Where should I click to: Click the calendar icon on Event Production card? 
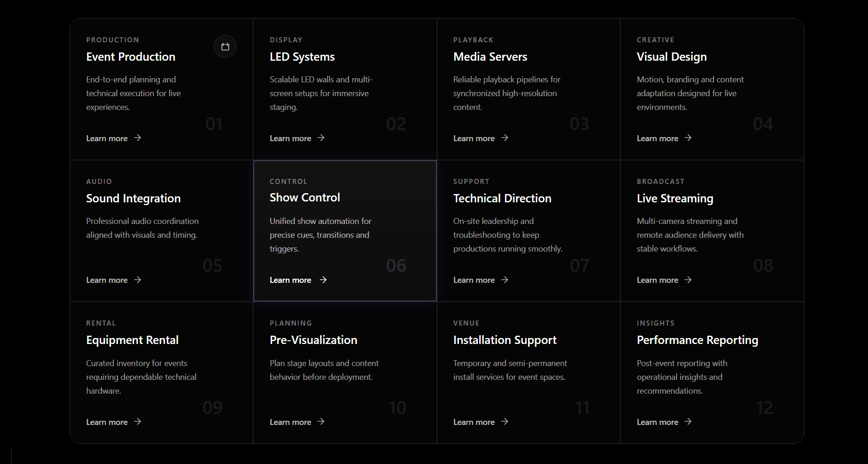click(225, 46)
